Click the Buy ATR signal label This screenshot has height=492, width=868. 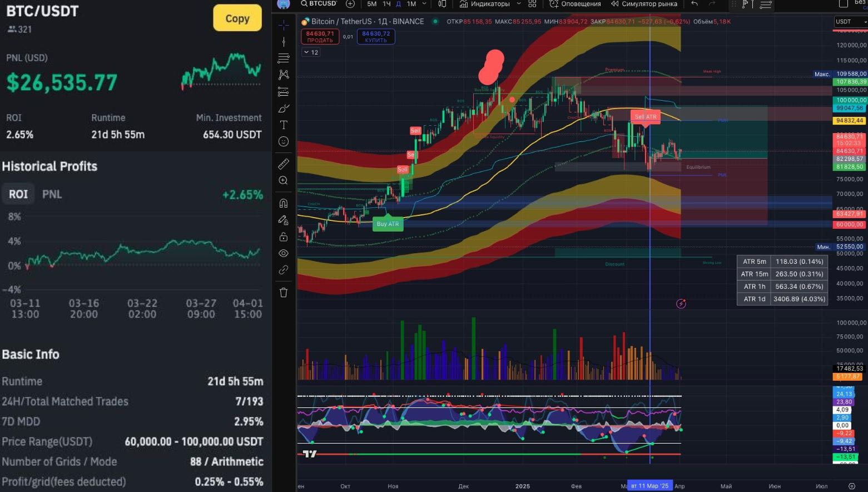click(x=388, y=224)
